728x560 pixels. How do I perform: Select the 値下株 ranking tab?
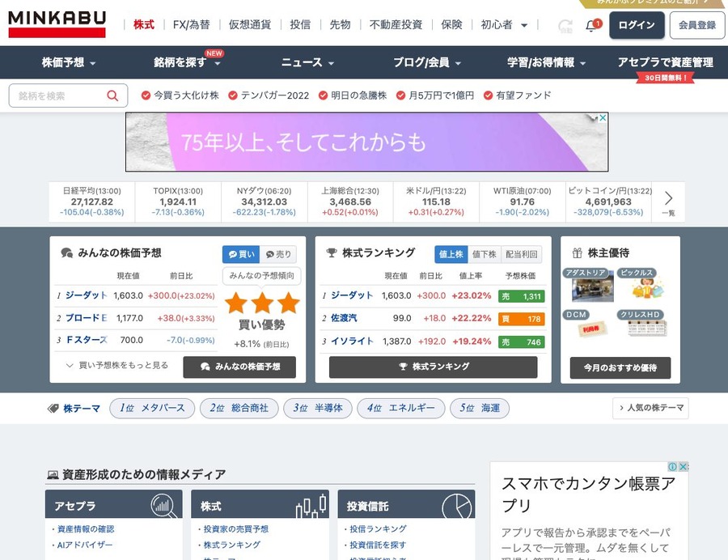coord(485,254)
